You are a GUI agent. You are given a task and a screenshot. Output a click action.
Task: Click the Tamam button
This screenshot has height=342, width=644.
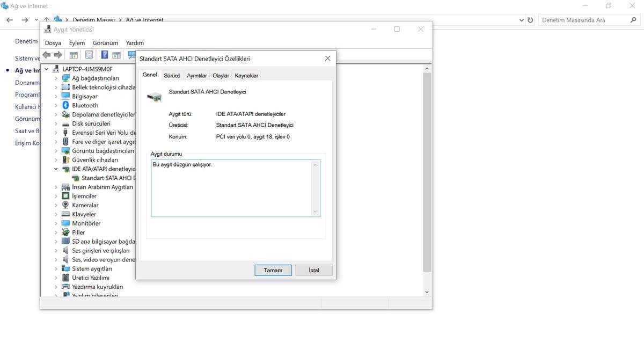click(x=273, y=270)
